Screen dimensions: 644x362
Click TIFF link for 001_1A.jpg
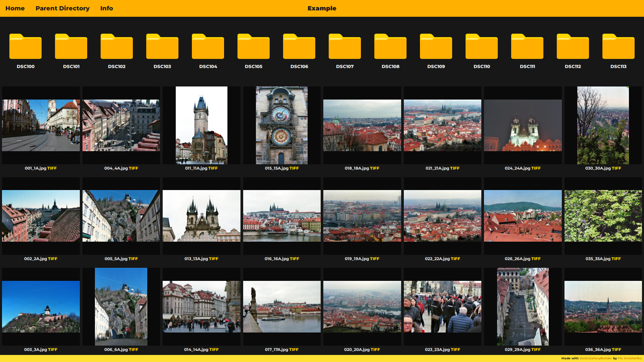click(x=52, y=168)
